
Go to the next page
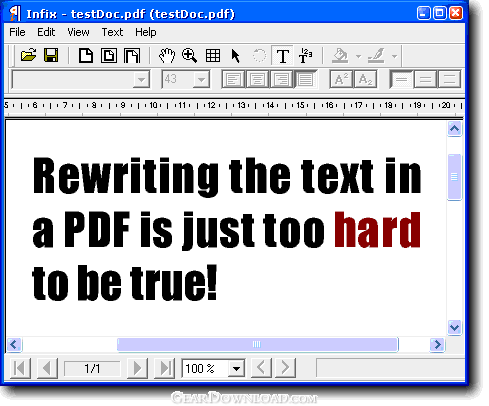point(137,368)
